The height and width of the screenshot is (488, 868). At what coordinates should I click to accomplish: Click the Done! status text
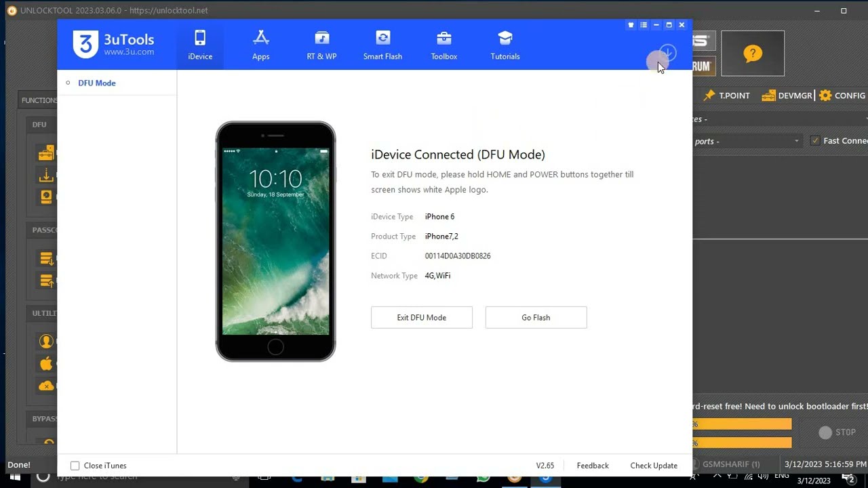tap(19, 465)
